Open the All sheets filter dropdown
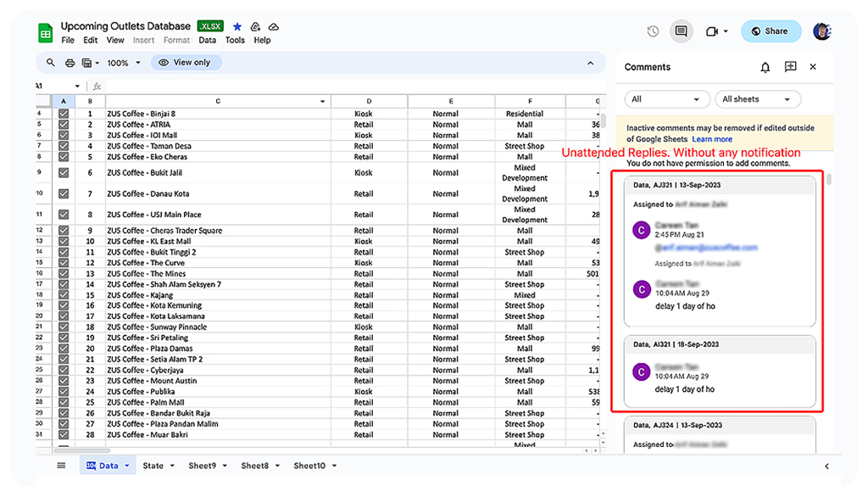Image resolution: width=868 pixels, height=497 pixels. click(x=757, y=99)
